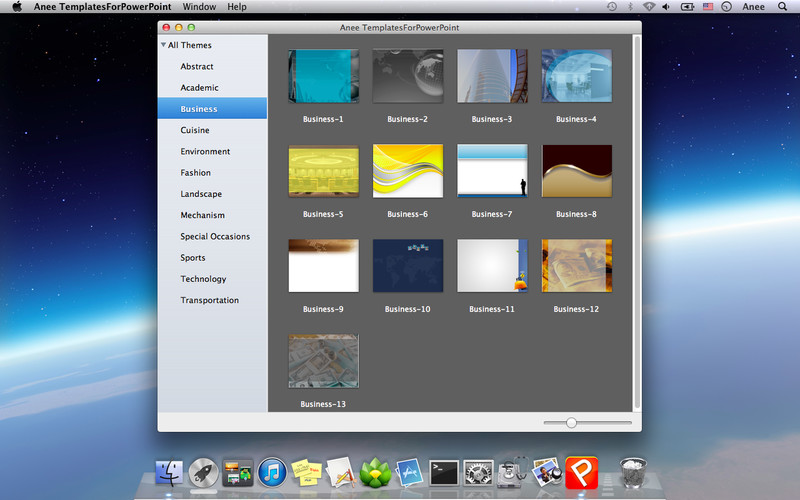The width and height of the screenshot is (800, 500).
Task: Click the Business-10 caption text
Action: point(408,309)
